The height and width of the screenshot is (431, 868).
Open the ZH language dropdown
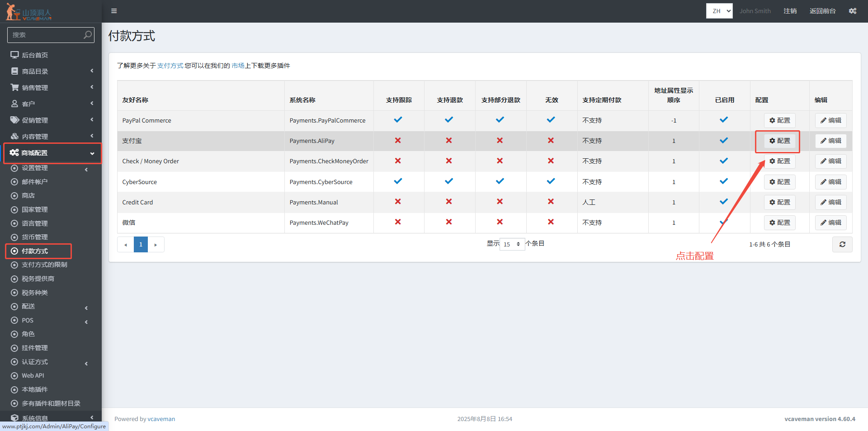pyautogui.click(x=719, y=11)
